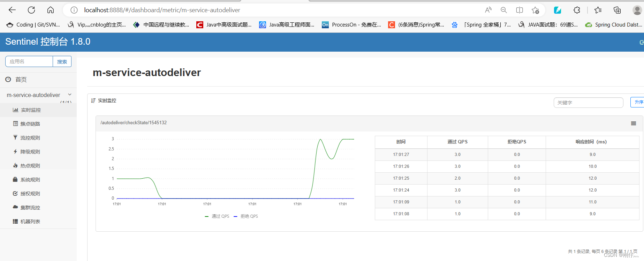Open Java中高级面试题 bookmark
This screenshot has width=644, height=261.
224,25
